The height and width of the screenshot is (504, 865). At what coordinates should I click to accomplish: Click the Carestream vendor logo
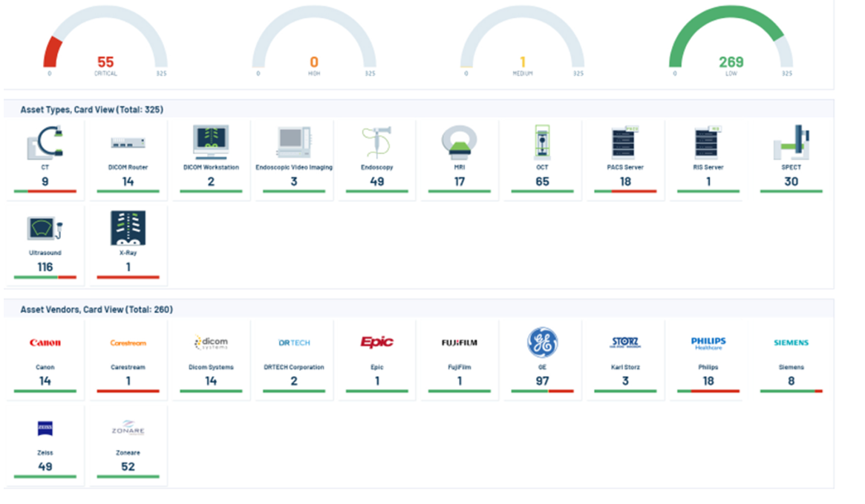(x=128, y=342)
